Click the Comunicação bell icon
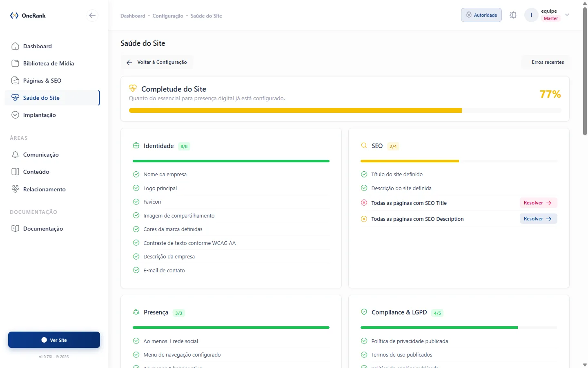Image resolution: width=588 pixels, height=368 pixels. (x=15, y=155)
